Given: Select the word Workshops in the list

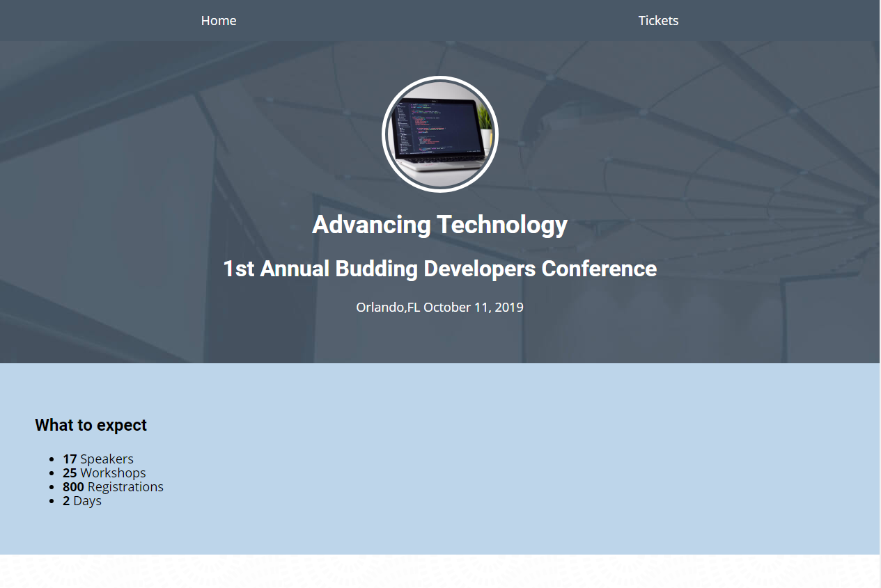Looking at the screenshot, I should tap(113, 473).
